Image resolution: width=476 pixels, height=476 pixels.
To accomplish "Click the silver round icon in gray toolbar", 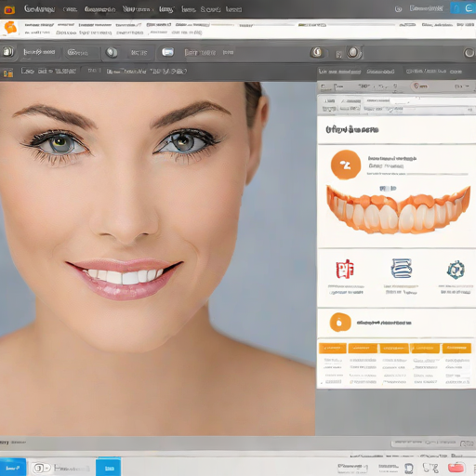I will click(112, 52).
